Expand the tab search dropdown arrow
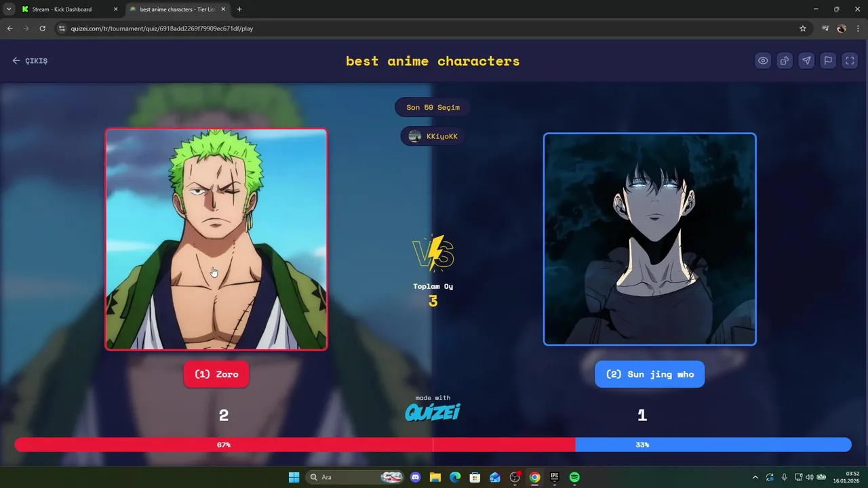This screenshot has height=488, width=868. [8, 9]
